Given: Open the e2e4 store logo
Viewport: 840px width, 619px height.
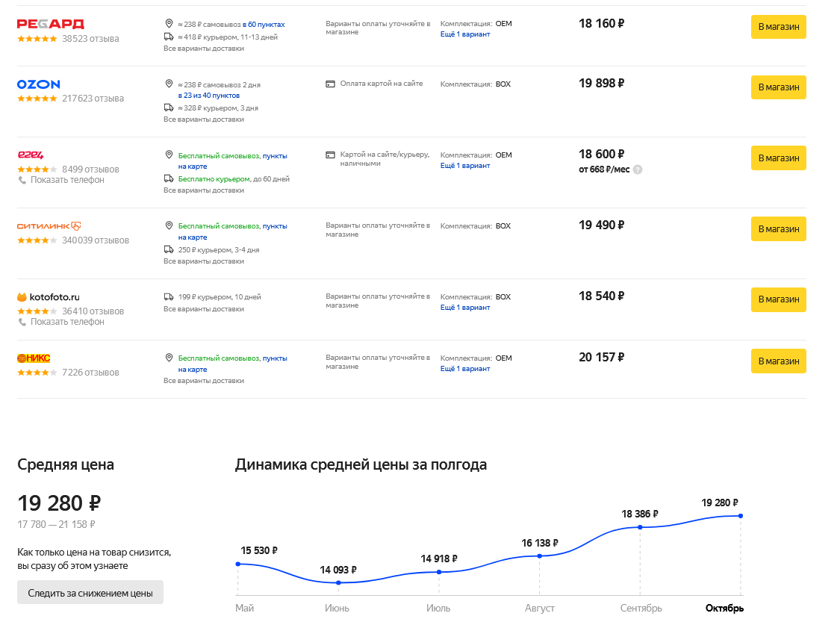Looking at the screenshot, I should [31, 155].
